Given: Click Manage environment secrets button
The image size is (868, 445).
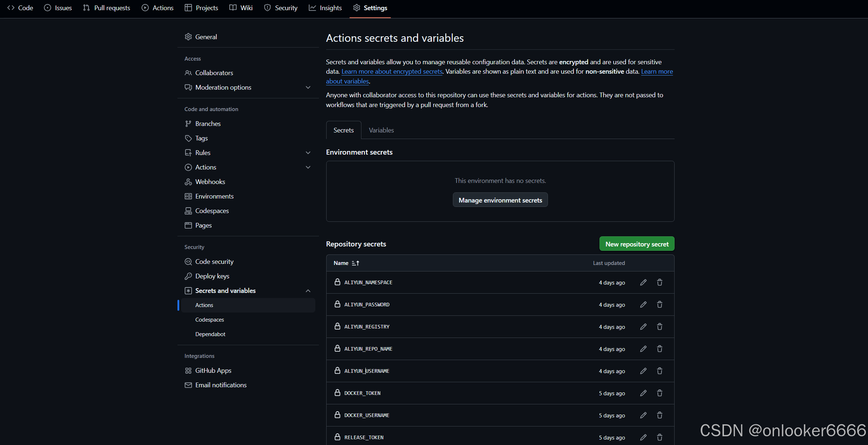Looking at the screenshot, I should tap(500, 200).
